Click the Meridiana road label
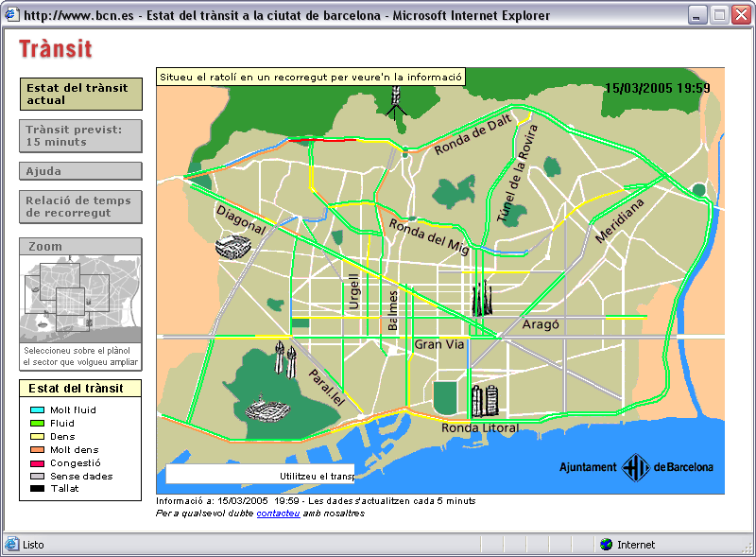 tap(620, 220)
